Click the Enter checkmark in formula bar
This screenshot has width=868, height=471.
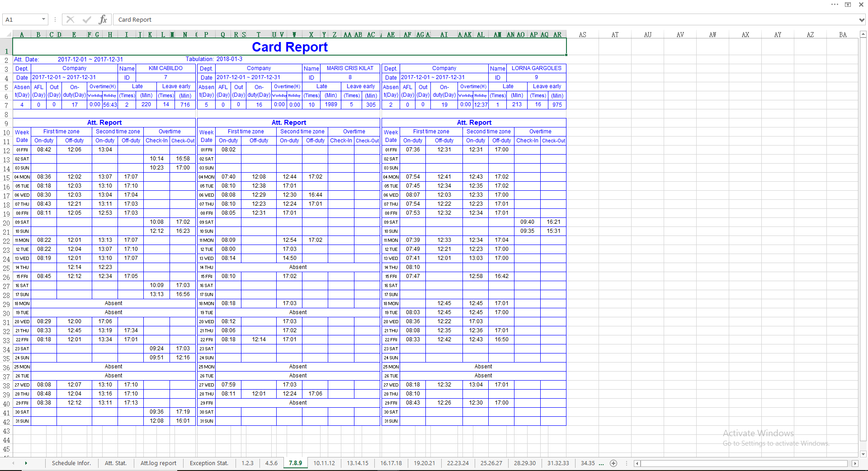(87, 19)
